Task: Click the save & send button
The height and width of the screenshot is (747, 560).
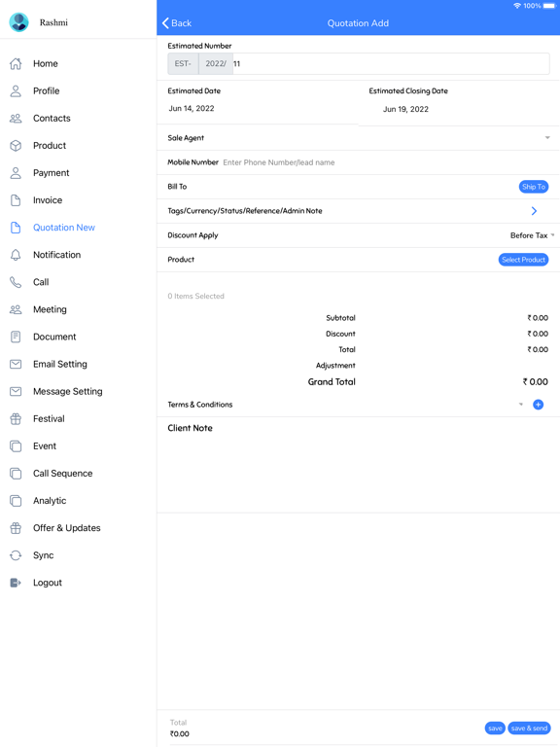Action: click(529, 728)
